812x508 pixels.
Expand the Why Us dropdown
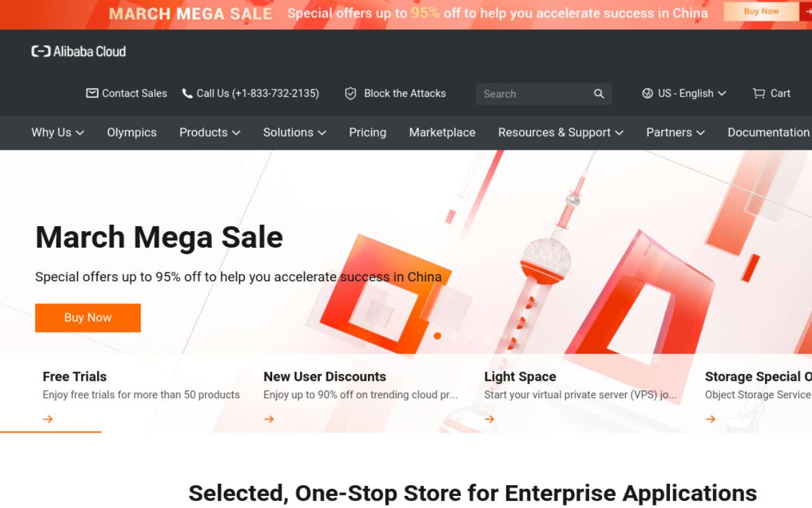pyautogui.click(x=58, y=132)
